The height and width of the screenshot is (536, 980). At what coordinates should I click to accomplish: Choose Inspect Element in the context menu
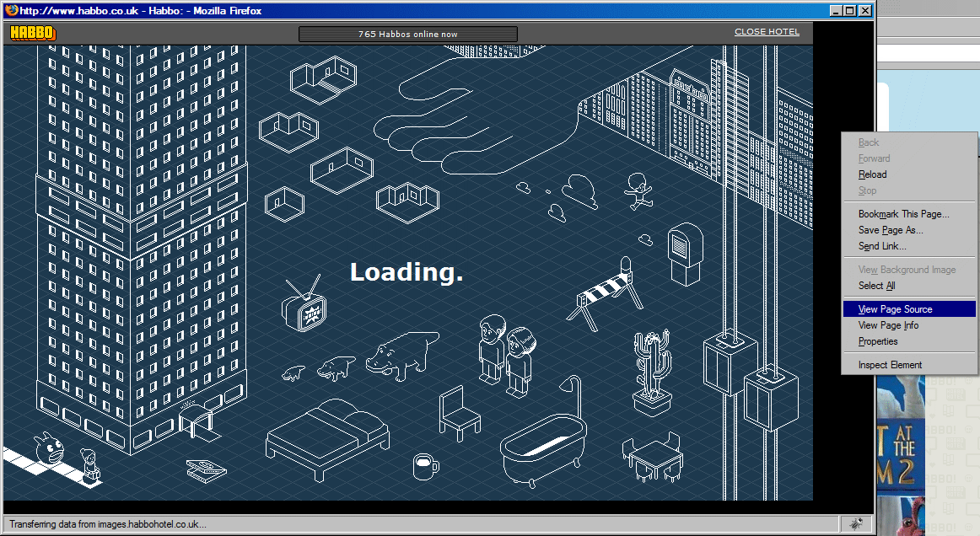[909, 365]
